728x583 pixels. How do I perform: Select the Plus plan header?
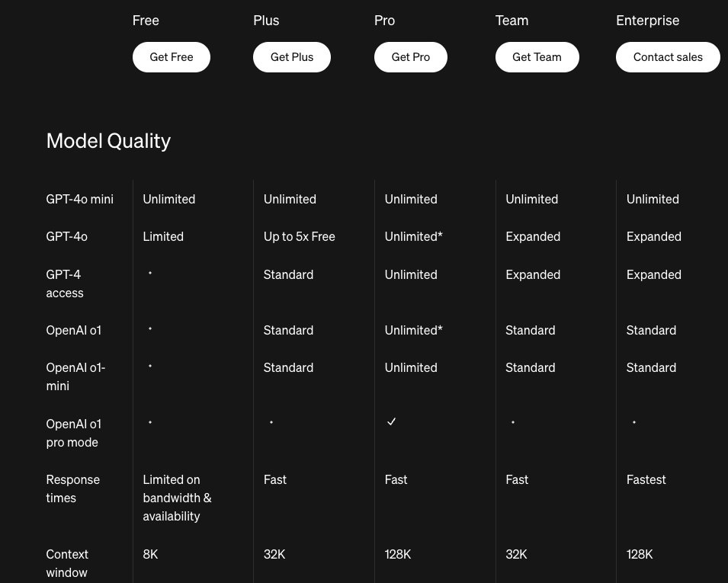pos(266,21)
